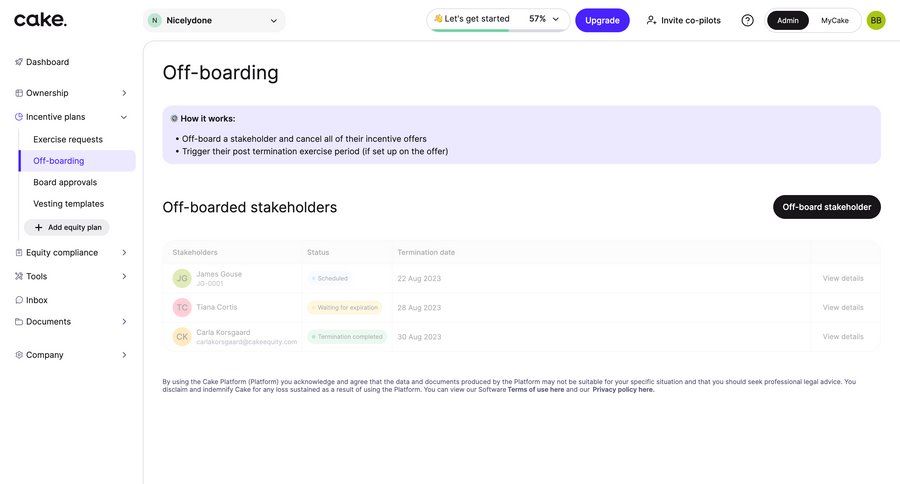
Task: Click the Inbox chat icon
Action: point(19,300)
